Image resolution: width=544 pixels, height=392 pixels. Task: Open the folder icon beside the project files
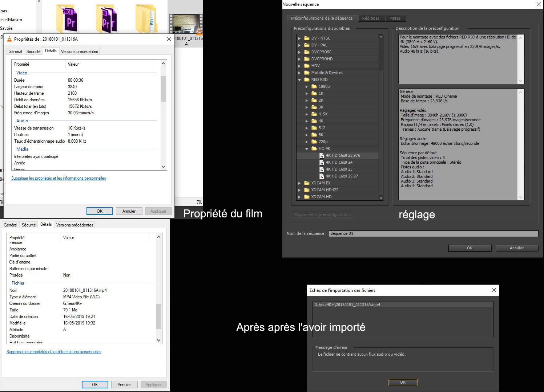pos(146,19)
